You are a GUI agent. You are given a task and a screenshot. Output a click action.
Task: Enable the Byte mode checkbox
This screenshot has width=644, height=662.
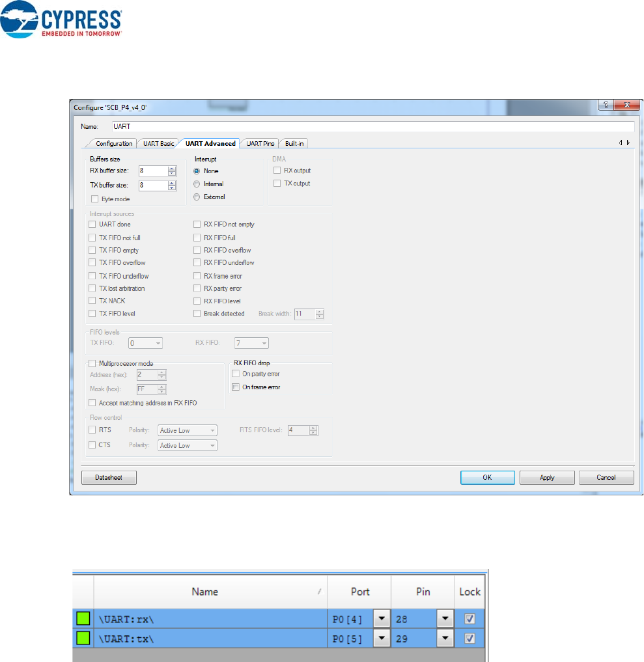(x=95, y=199)
